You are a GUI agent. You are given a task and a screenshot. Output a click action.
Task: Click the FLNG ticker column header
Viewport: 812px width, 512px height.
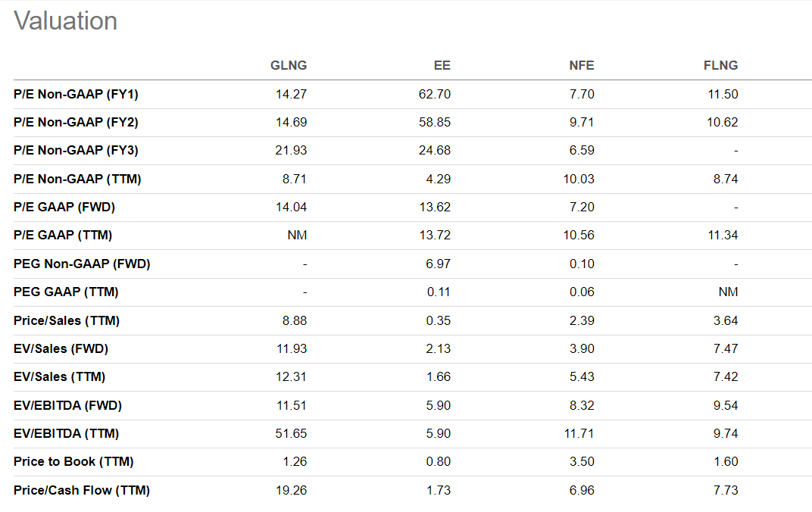tap(720, 65)
